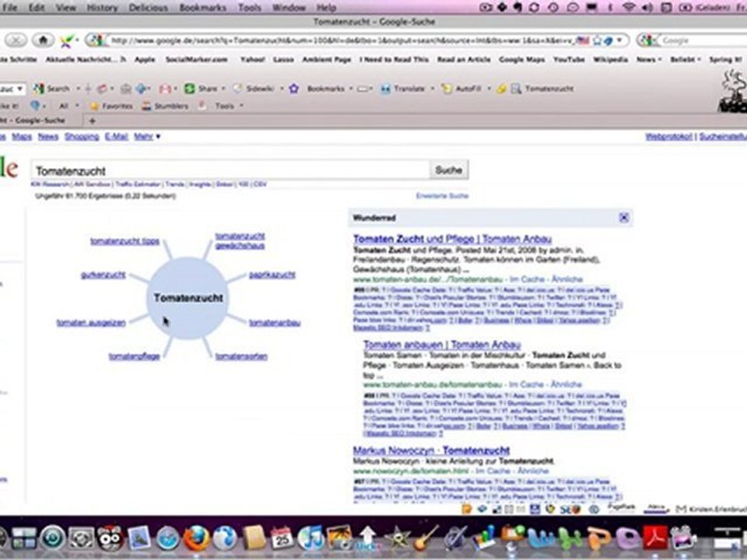Click the paprikazucht wheel link
The image size is (747, 560).
coord(272,275)
